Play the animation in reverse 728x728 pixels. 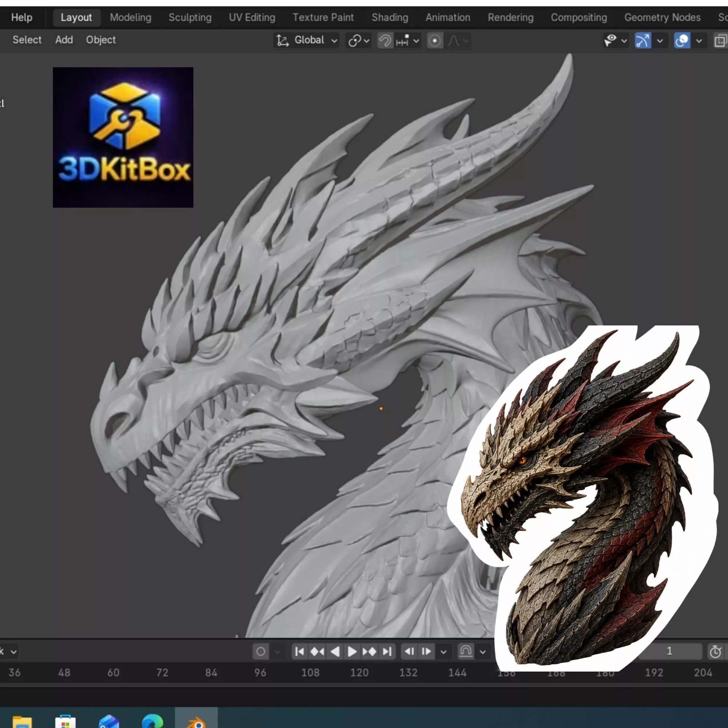[335, 652]
